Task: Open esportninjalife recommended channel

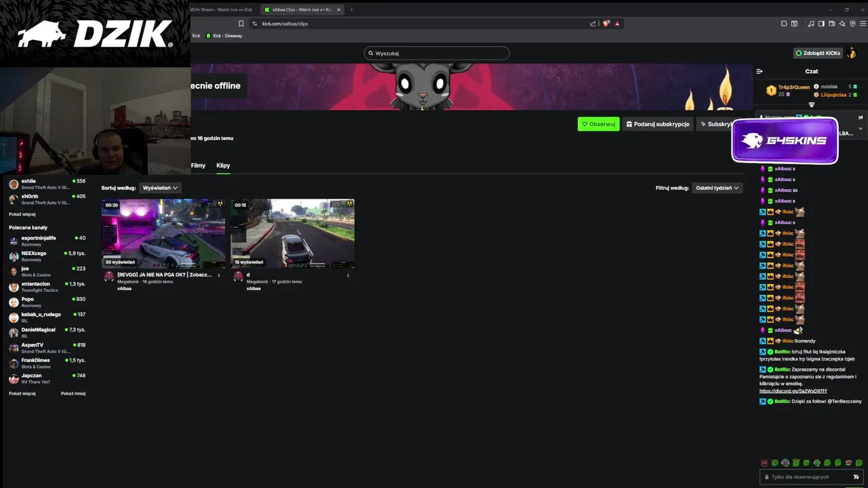Action: 47,241
